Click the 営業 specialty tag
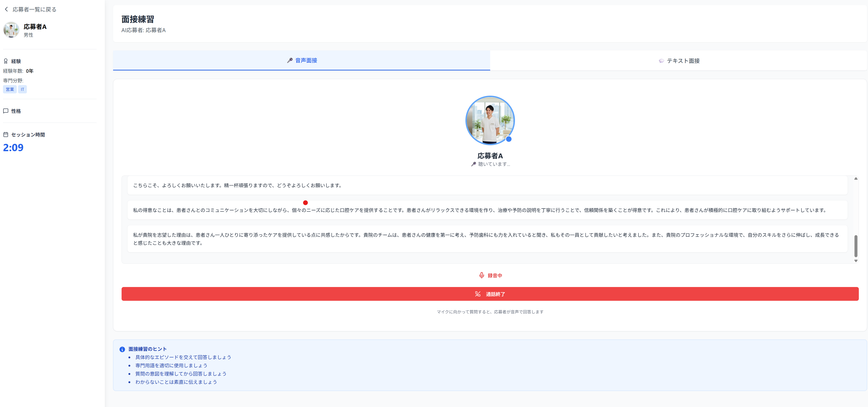 pyautogui.click(x=10, y=89)
